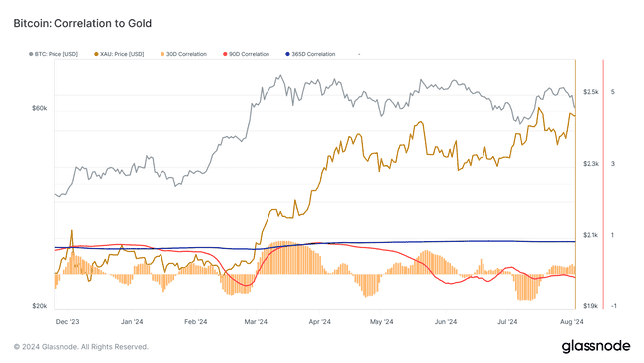
Task: Select the Jun '24 x-axis label
Action: (446, 322)
